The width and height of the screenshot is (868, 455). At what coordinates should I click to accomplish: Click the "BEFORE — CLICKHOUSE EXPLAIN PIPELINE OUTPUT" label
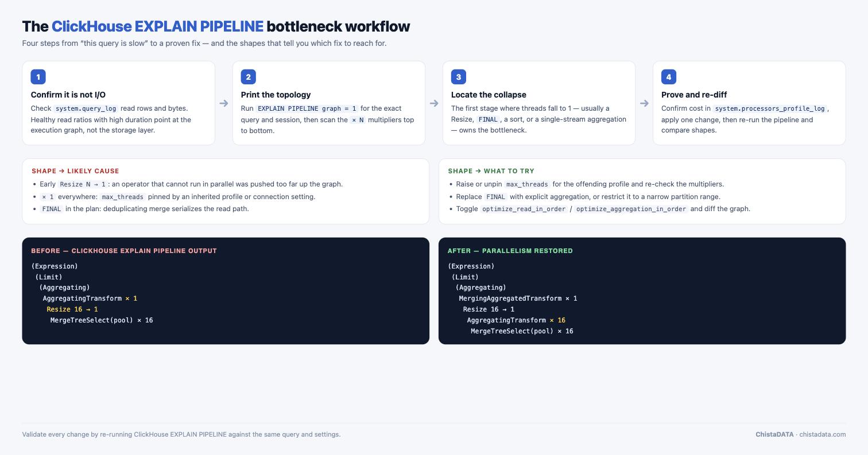click(124, 251)
